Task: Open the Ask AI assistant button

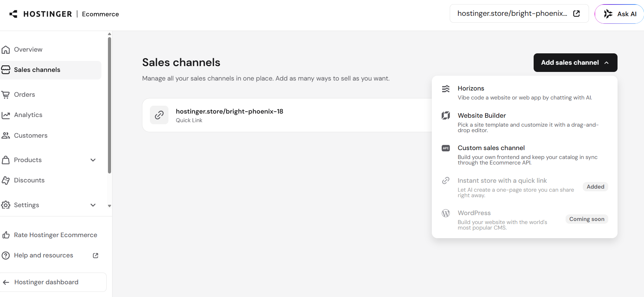Action: coord(619,14)
